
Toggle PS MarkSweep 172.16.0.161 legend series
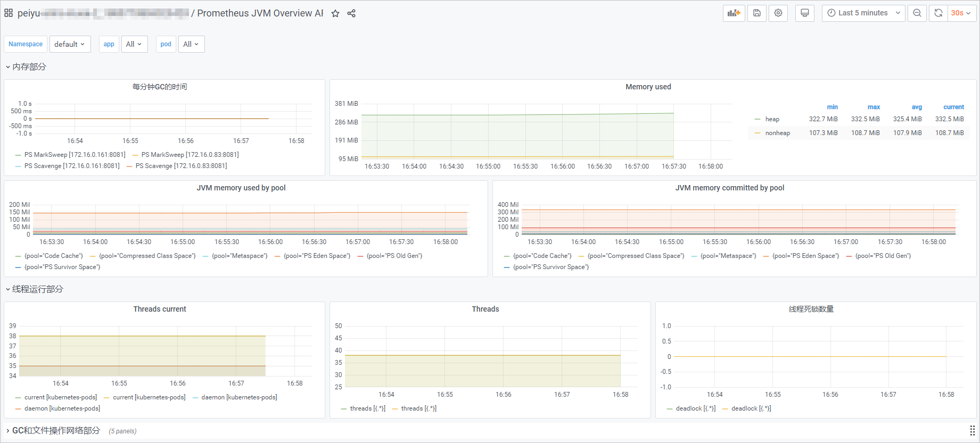point(75,155)
